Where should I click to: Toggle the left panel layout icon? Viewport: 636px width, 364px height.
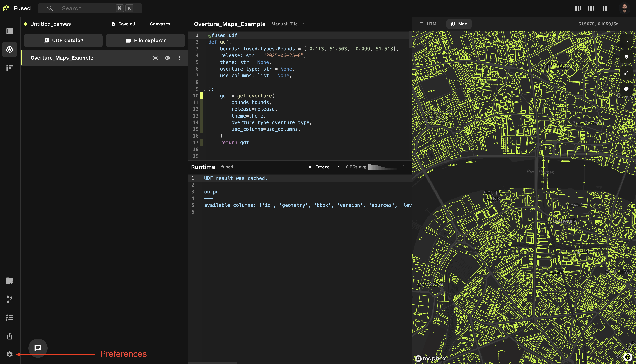click(x=577, y=8)
